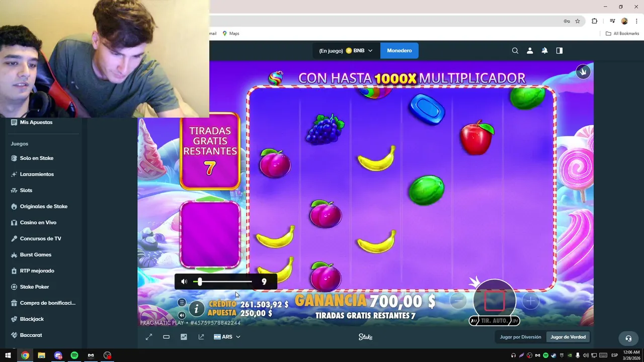Open live support headset button
The height and width of the screenshot is (362, 644).
click(628, 338)
